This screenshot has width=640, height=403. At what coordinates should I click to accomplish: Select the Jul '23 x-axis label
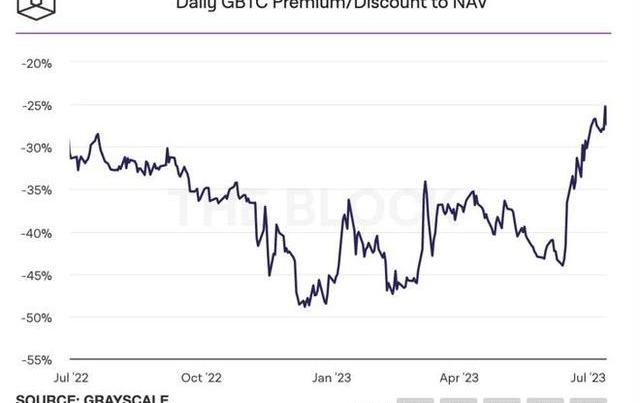tap(588, 378)
